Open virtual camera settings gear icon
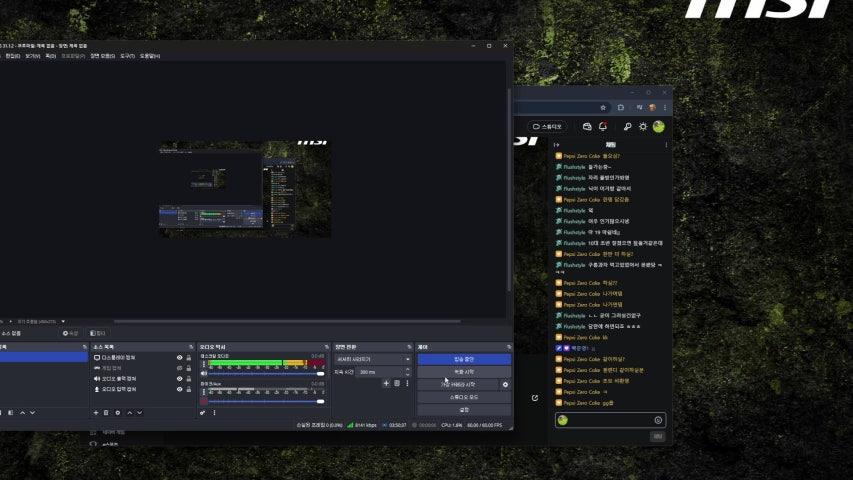853x480 pixels. pyautogui.click(x=505, y=384)
